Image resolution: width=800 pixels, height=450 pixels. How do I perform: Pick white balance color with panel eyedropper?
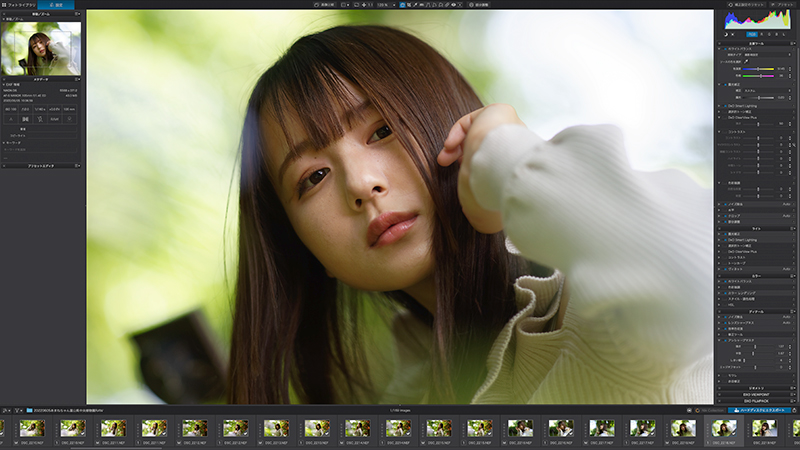[x=746, y=61]
